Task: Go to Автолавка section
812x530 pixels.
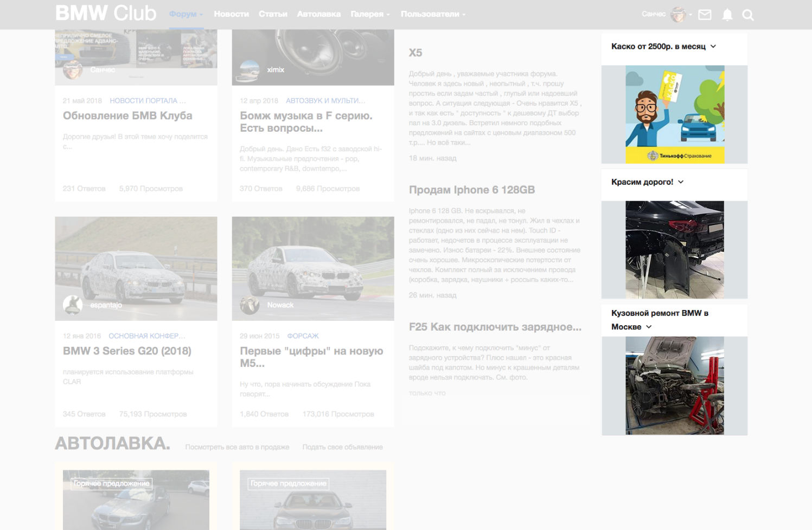Action: click(x=318, y=14)
